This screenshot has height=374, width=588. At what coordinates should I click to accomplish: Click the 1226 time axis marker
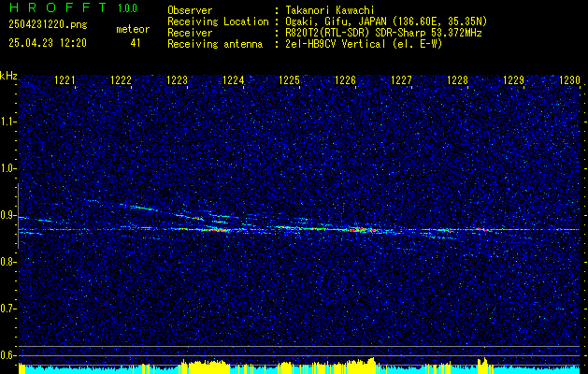pos(345,80)
